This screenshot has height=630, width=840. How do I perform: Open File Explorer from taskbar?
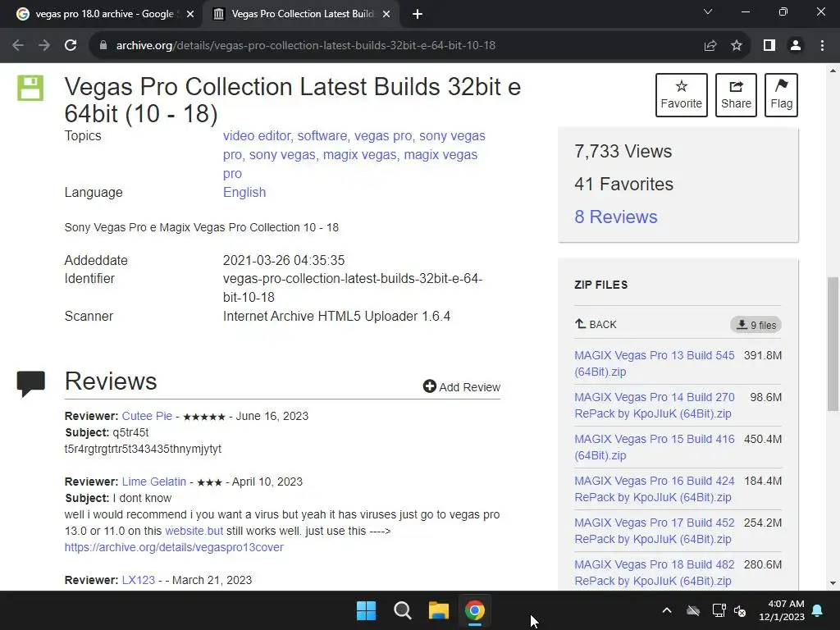[x=438, y=610]
